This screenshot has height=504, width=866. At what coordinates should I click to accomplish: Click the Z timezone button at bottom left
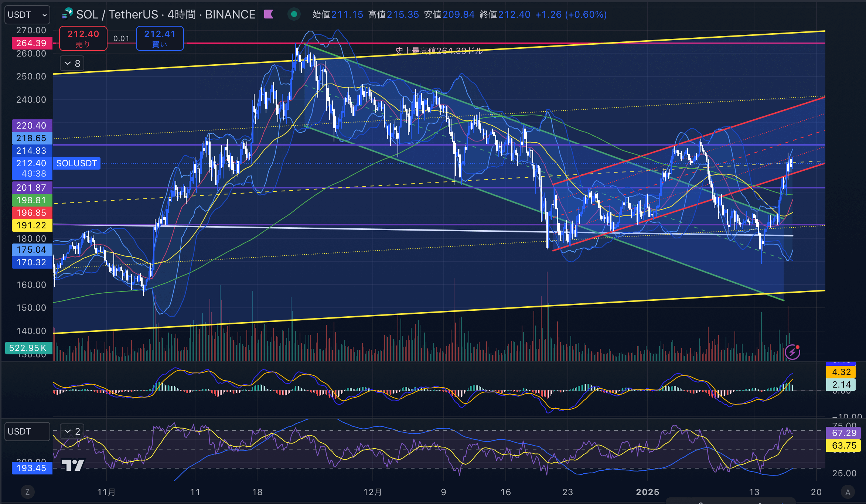27,492
